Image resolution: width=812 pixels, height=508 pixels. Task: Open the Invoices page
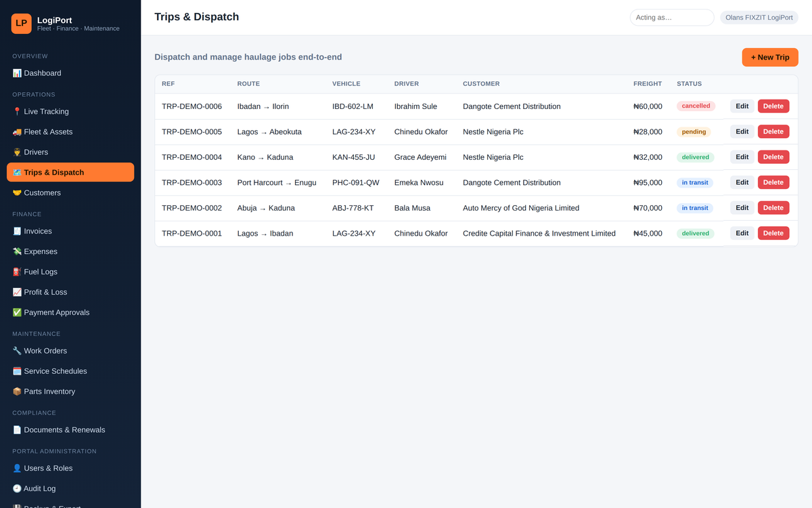tap(70, 232)
